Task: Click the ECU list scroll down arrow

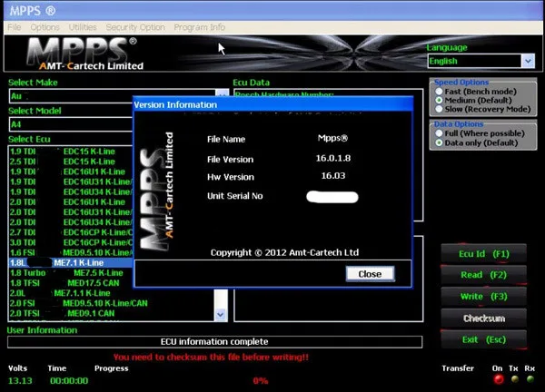Action: click(221, 315)
